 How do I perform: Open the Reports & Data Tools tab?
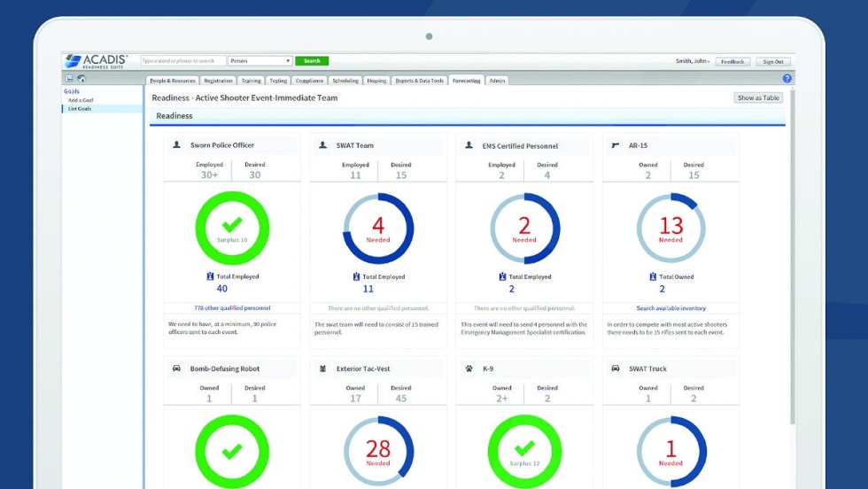(x=420, y=81)
